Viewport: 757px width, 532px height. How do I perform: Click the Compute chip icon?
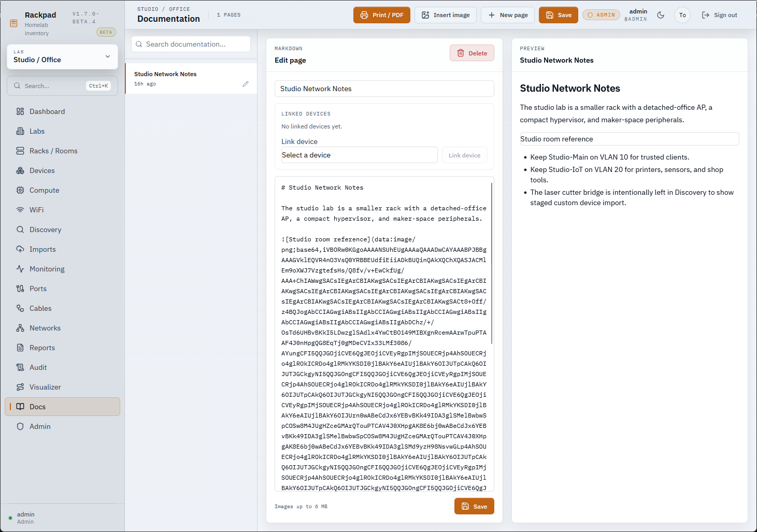pyautogui.click(x=20, y=190)
